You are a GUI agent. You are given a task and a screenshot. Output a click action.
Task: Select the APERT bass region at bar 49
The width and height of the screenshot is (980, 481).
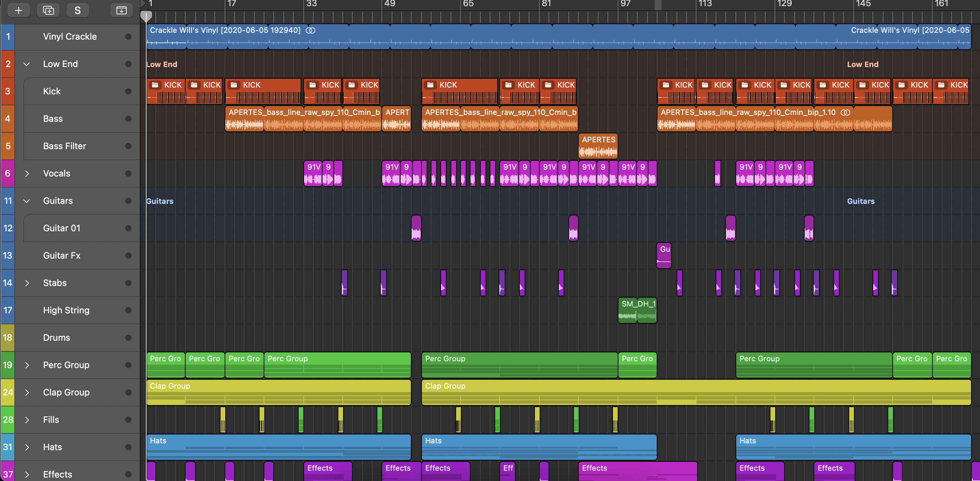(x=397, y=119)
